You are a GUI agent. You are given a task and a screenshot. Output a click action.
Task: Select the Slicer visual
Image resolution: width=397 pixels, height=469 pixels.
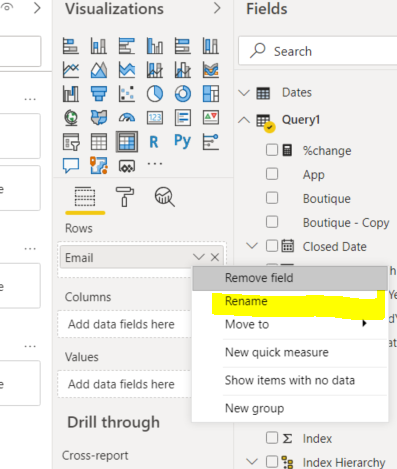tap(71, 142)
